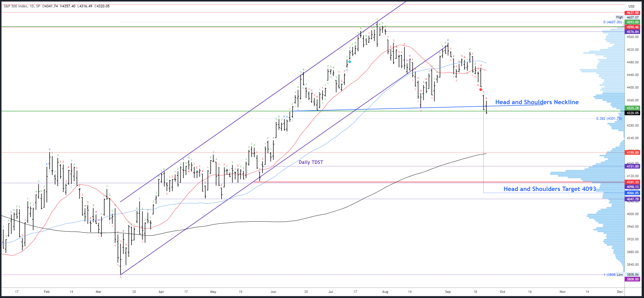This screenshot has width=644, height=298.
Task: Click the purple 4576.84 price label
Action: (x=632, y=32)
